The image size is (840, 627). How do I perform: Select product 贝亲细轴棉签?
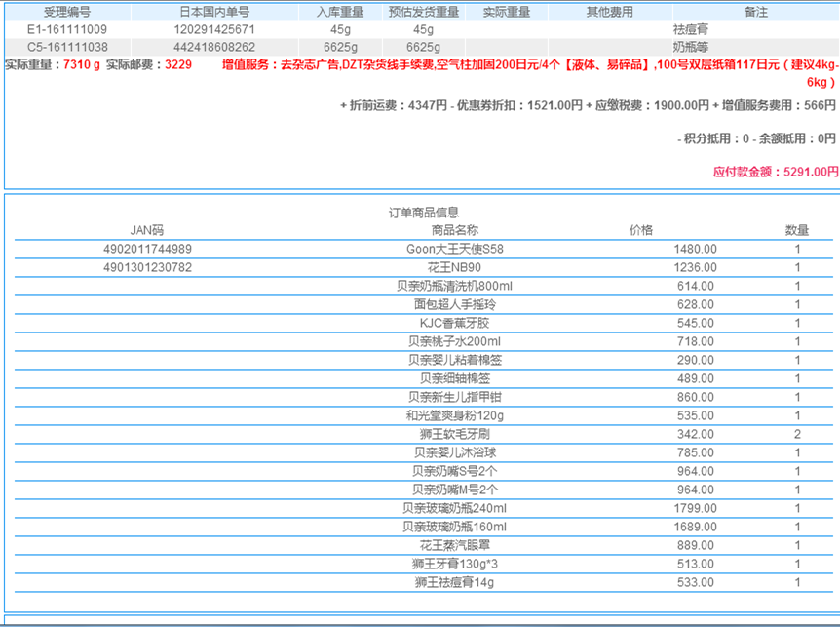[455, 379]
